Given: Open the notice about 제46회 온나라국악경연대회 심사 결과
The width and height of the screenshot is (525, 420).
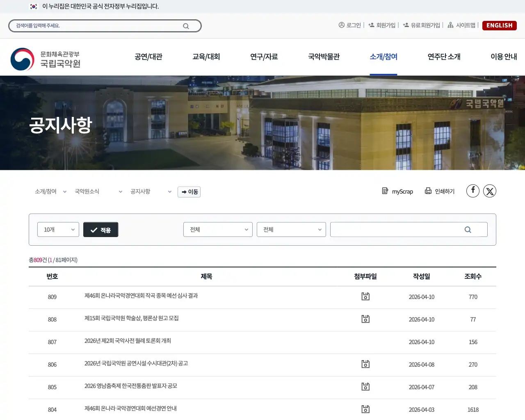Looking at the screenshot, I should 141,296.
